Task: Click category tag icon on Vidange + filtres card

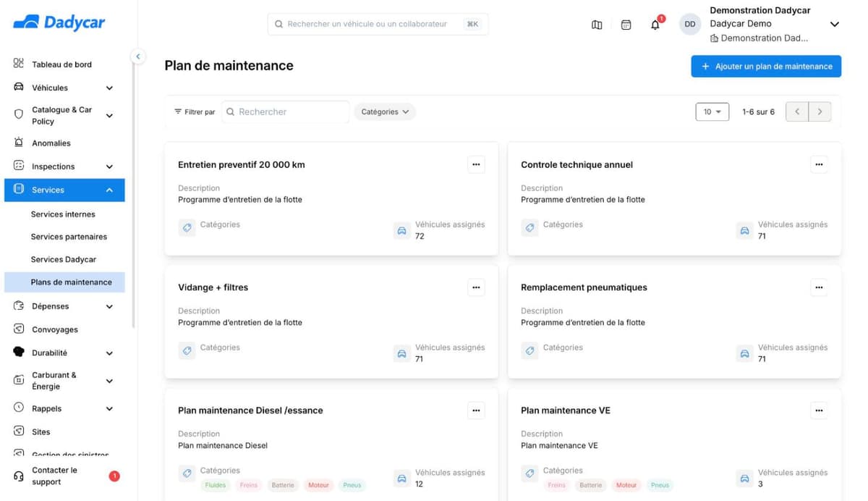Action: click(187, 350)
